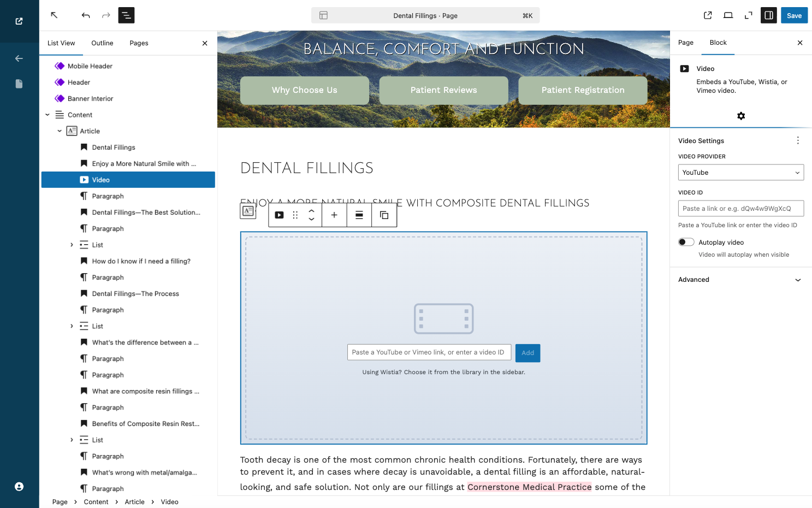Open Video Settings three-dot options menu
812x508 pixels.
pyautogui.click(x=798, y=140)
